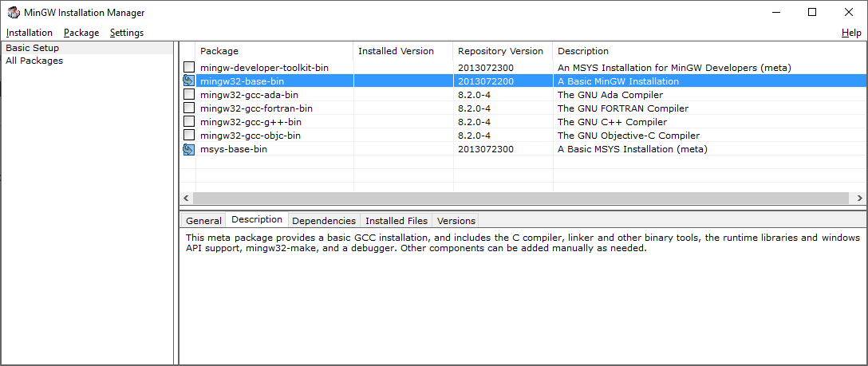Switch to the Versions tab
The image size is (868, 366).
coord(456,221)
